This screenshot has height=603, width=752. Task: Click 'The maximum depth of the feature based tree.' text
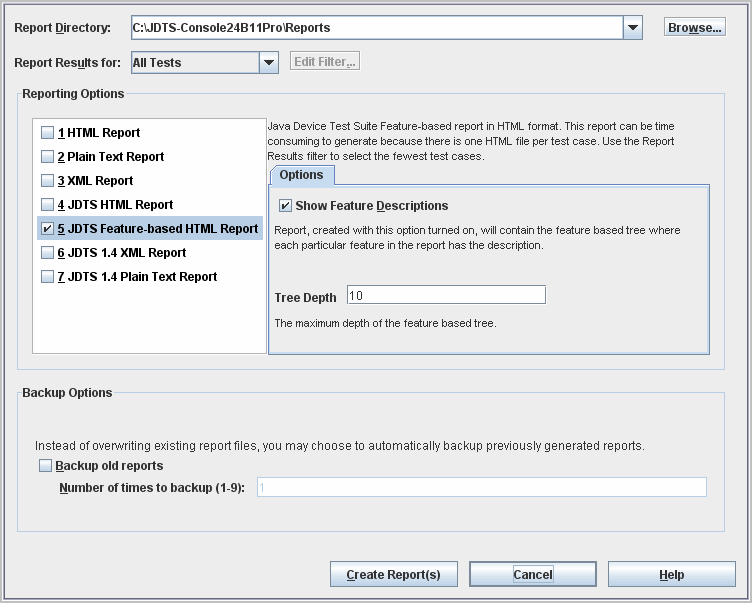click(385, 323)
